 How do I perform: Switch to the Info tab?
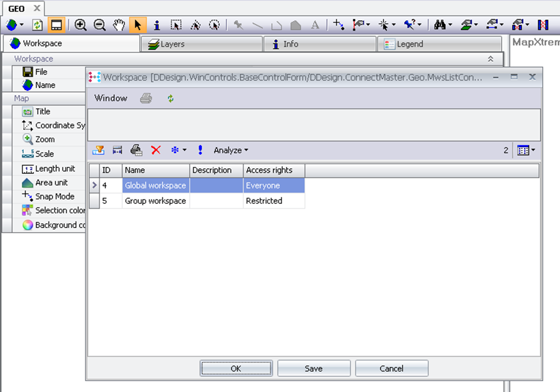click(320, 44)
